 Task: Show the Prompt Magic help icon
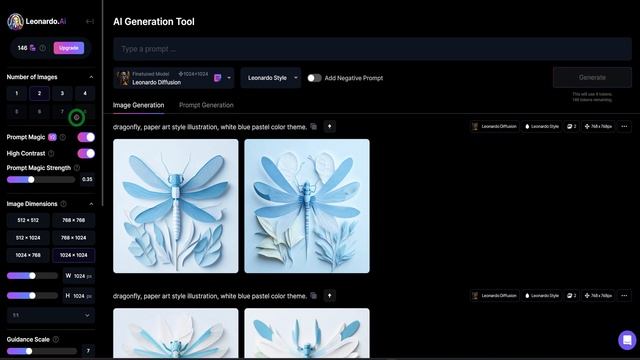62,137
